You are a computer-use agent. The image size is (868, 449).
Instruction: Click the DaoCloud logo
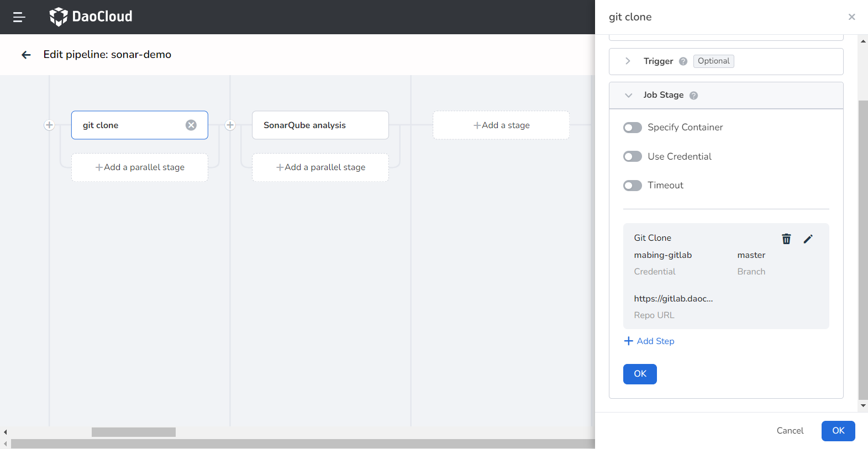91,17
